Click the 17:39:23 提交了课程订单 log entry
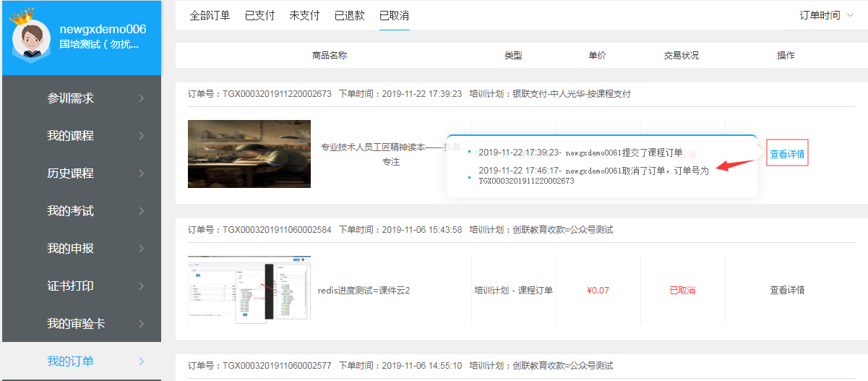Screen dimensions: 868x381 point(580,153)
